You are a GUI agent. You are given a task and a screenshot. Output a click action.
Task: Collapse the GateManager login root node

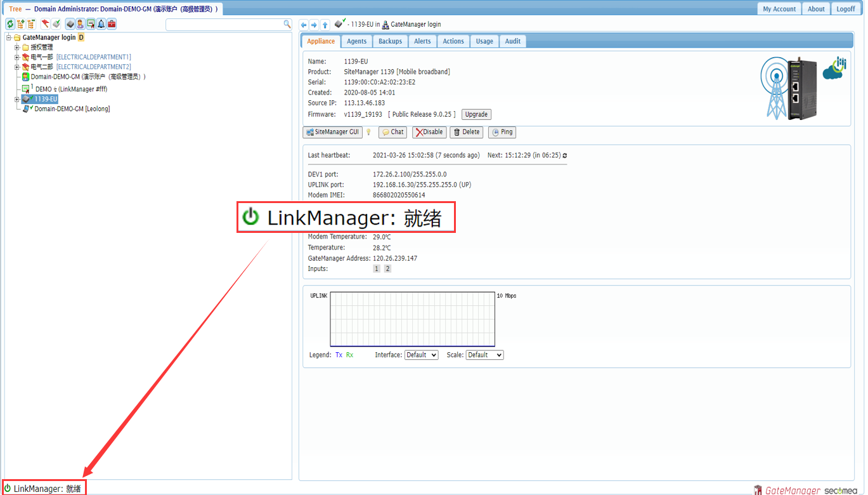click(x=9, y=37)
